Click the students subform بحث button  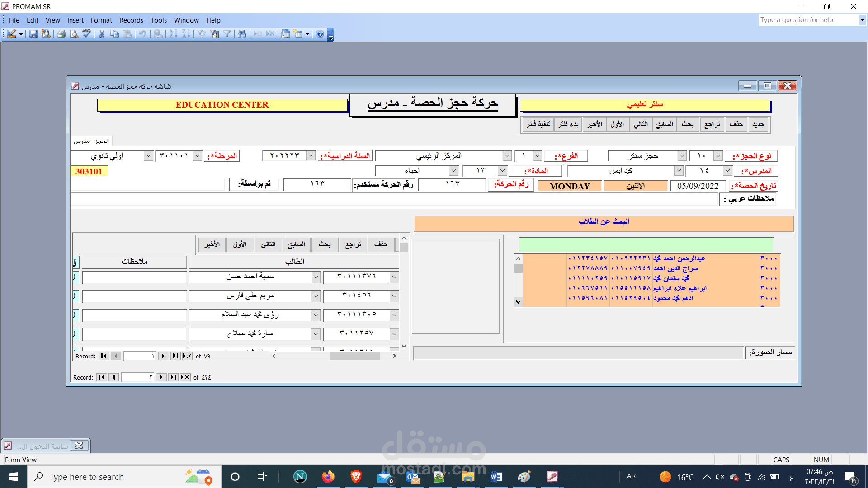coord(325,244)
